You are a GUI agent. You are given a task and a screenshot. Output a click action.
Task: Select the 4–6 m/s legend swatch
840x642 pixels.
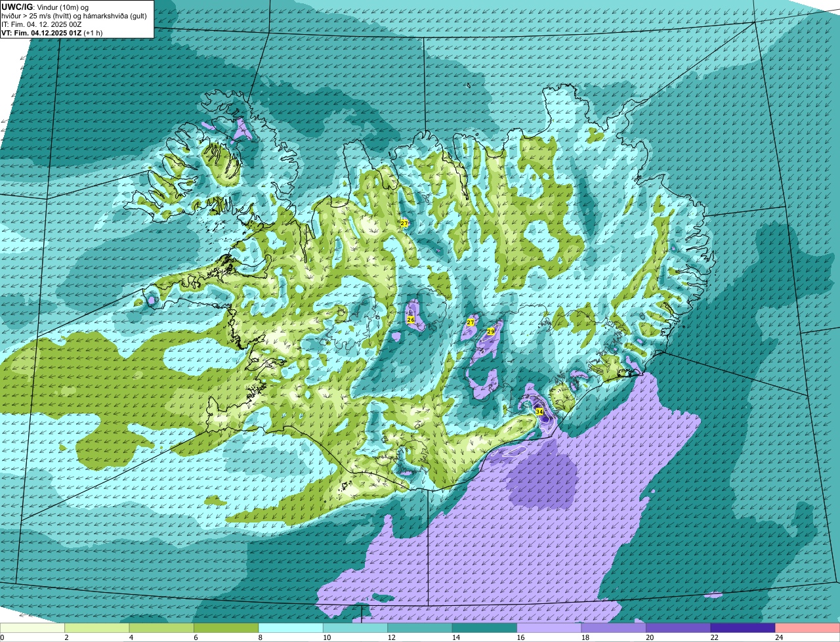tap(161, 628)
